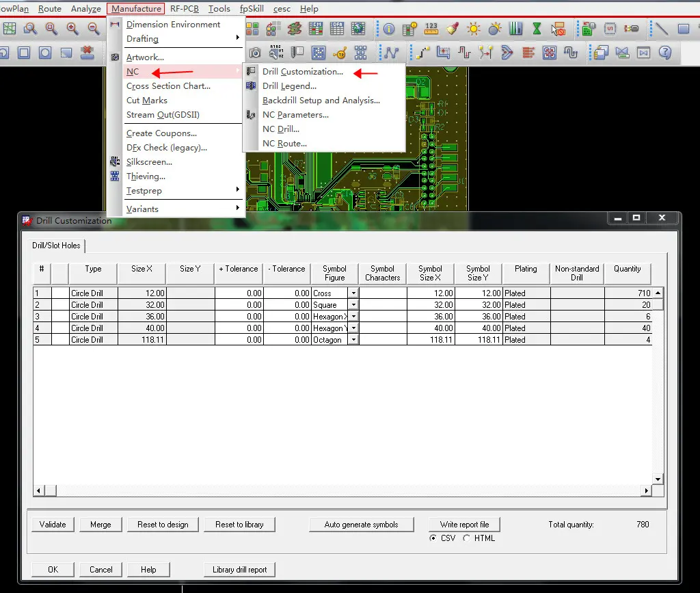Click the DFA constraint table icon
The height and width of the screenshot is (593, 700).
pyautogui.click(x=336, y=29)
